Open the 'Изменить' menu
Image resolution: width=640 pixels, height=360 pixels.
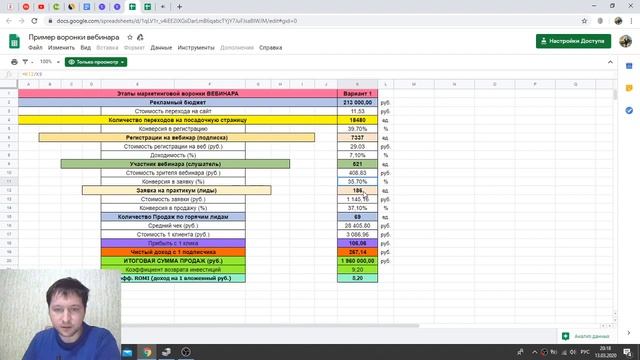[x=61, y=48]
